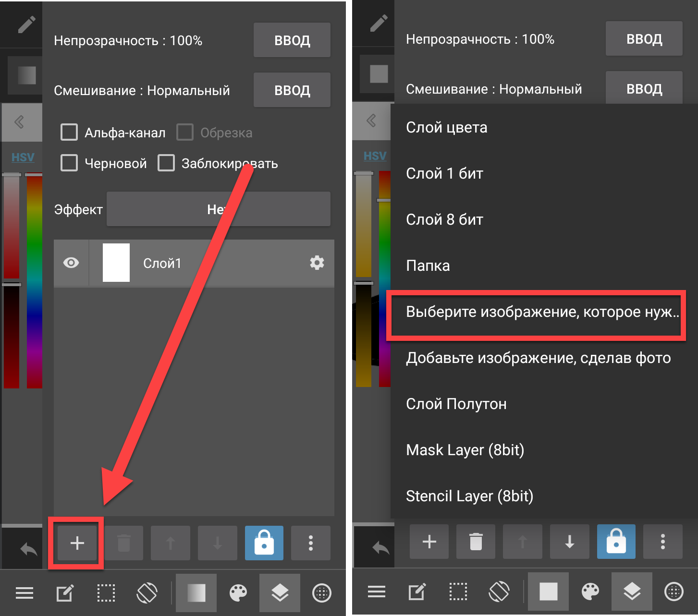This screenshot has width=698, height=616.
Task: Tap the undo arrow in left screenshot
Action: pyautogui.click(x=28, y=549)
